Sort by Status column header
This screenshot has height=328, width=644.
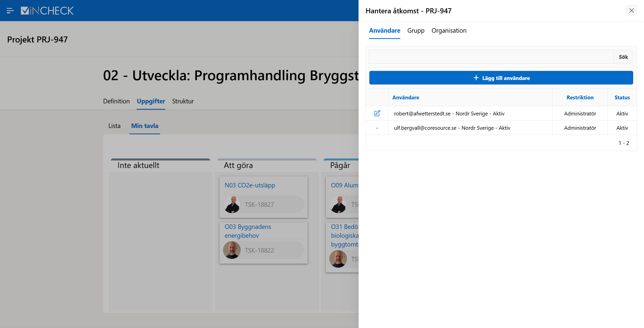pos(622,97)
